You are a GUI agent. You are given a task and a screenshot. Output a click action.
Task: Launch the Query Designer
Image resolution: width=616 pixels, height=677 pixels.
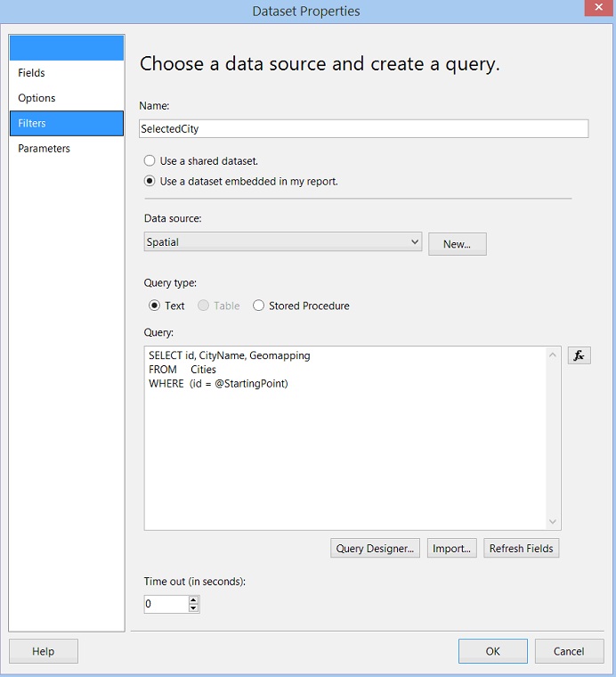click(375, 549)
